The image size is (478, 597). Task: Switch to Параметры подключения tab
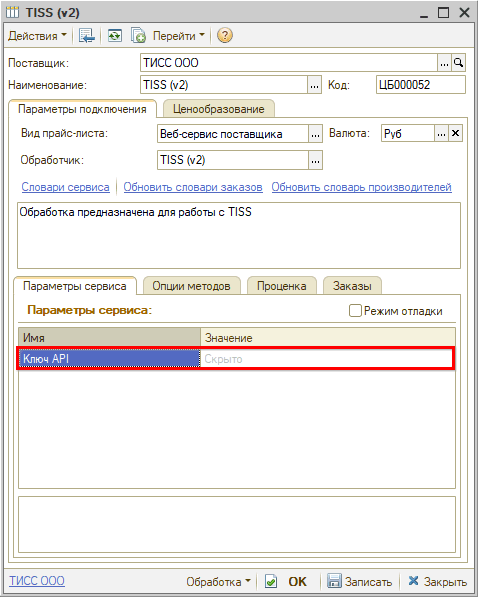(82, 109)
